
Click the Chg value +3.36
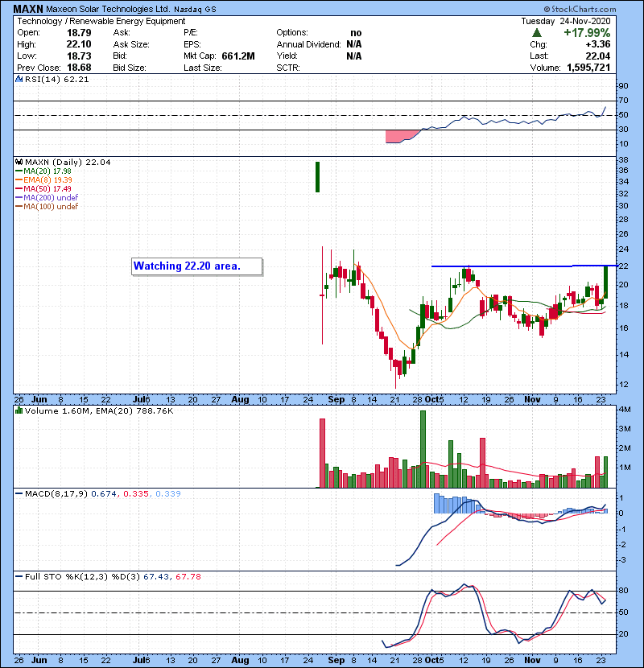coord(598,44)
